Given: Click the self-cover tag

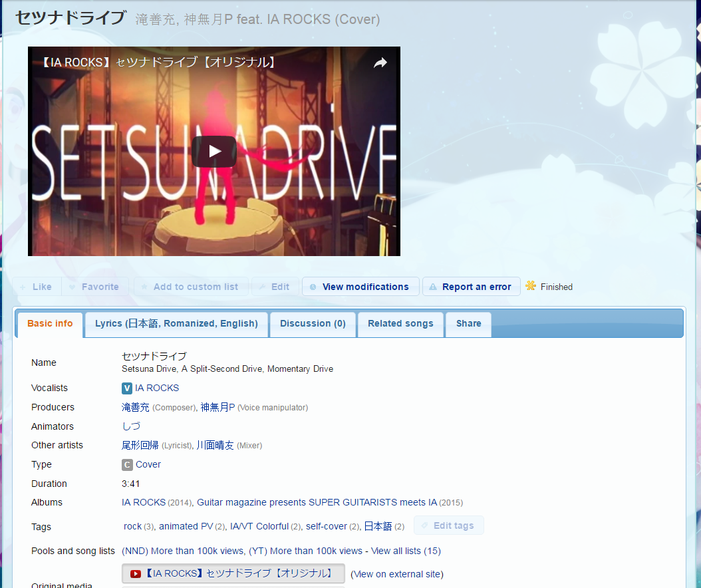Looking at the screenshot, I should [x=327, y=526].
